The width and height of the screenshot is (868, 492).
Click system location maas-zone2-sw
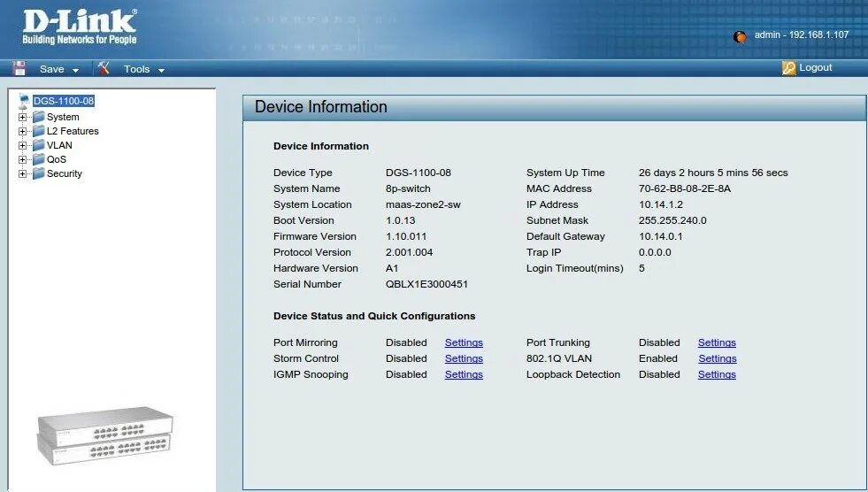[x=423, y=204]
